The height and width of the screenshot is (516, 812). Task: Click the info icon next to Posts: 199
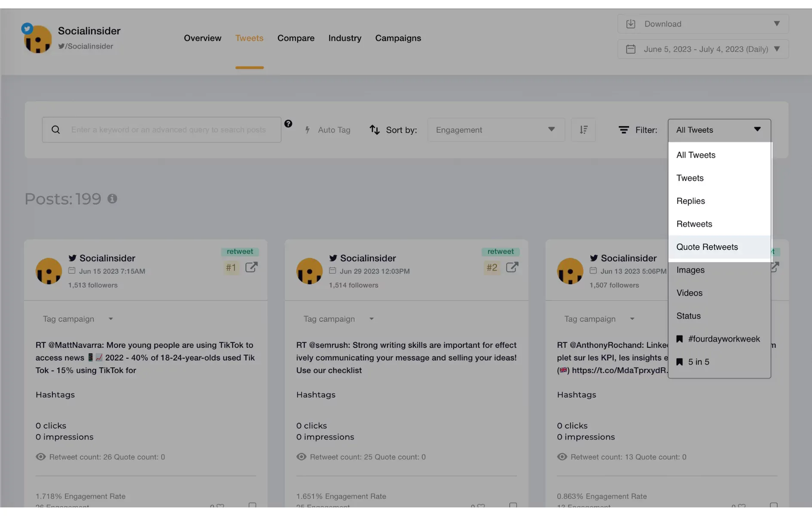click(x=112, y=199)
